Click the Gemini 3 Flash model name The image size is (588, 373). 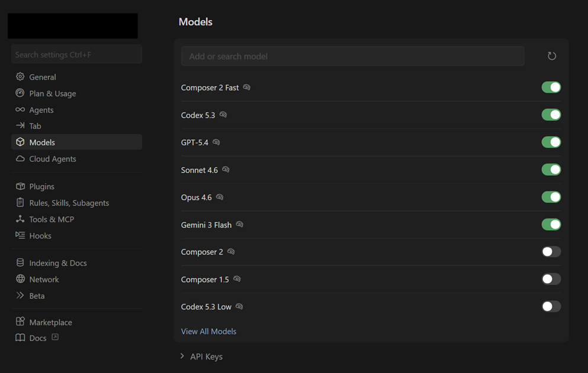coord(206,225)
